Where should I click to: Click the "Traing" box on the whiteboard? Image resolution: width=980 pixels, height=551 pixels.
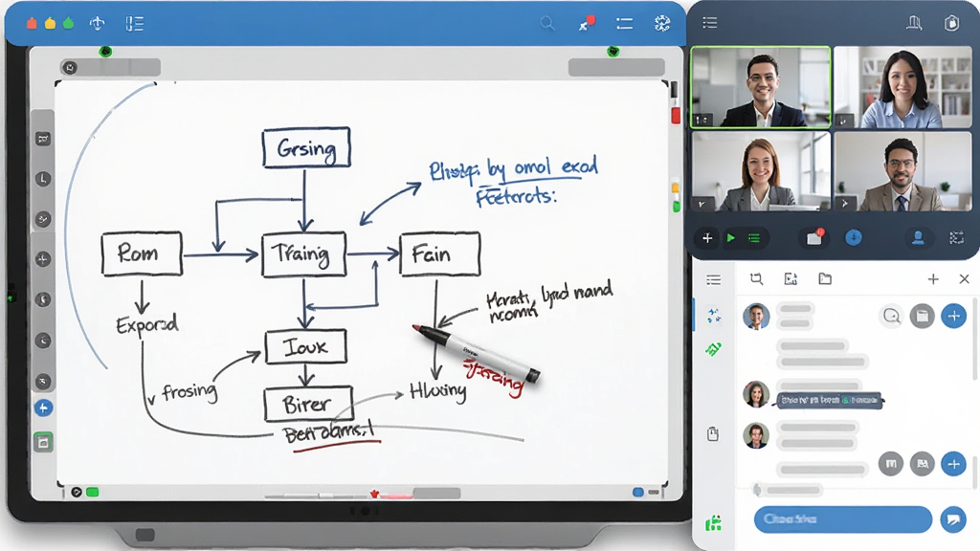tap(303, 254)
